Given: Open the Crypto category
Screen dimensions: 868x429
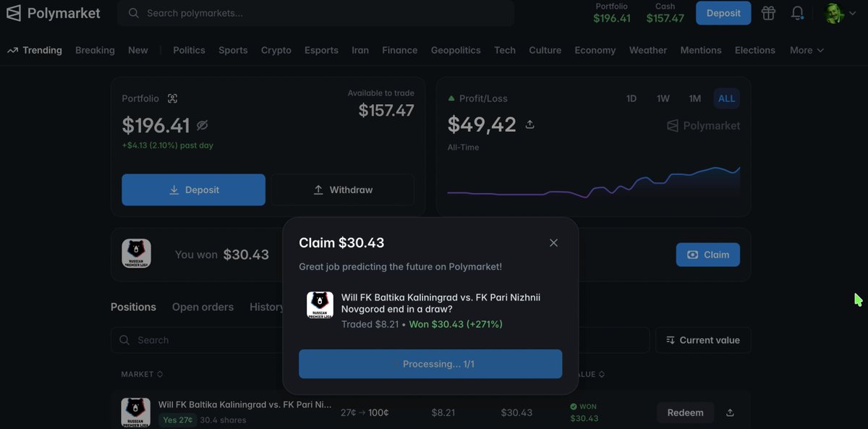Looking at the screenshot, I should (276, 50).
